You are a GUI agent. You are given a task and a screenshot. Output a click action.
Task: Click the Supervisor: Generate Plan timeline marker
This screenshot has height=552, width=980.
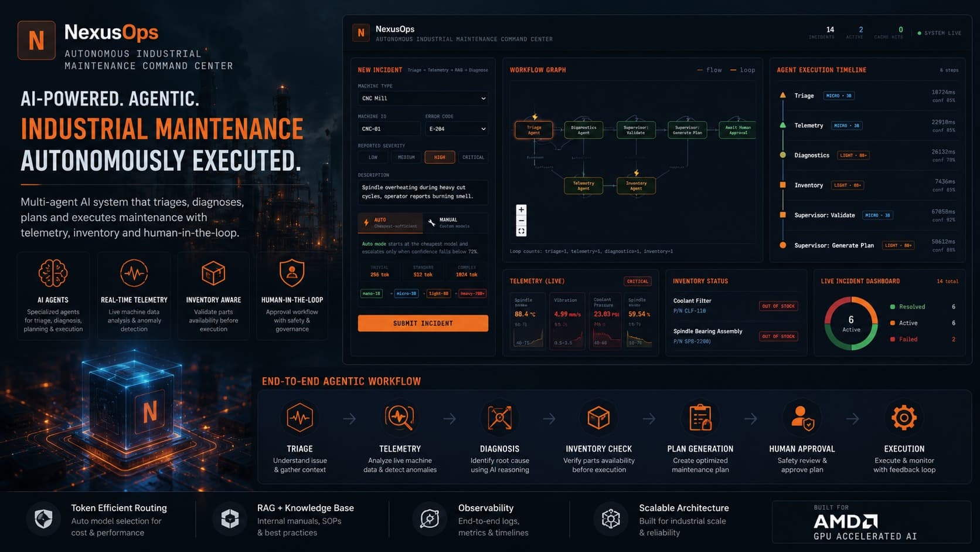coord(782,245)
